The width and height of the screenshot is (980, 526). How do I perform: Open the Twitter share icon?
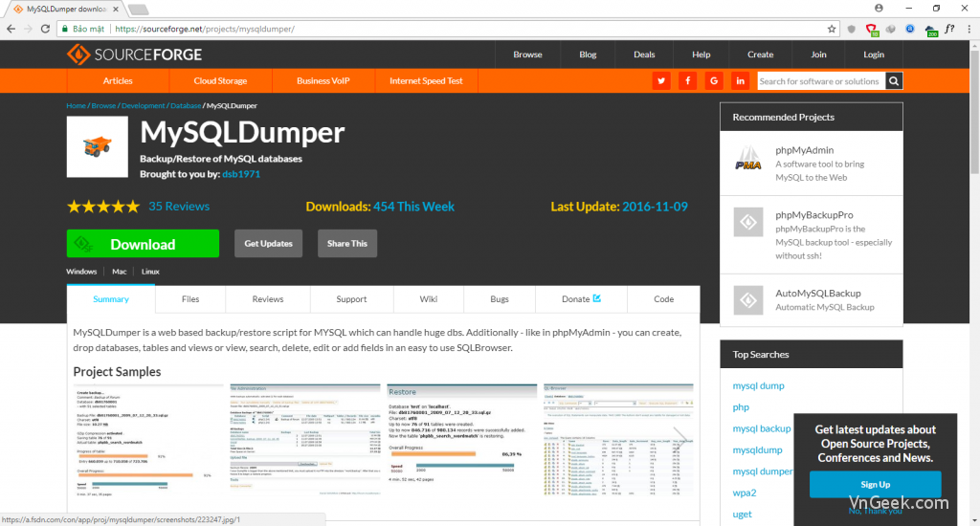pos(661,80)
